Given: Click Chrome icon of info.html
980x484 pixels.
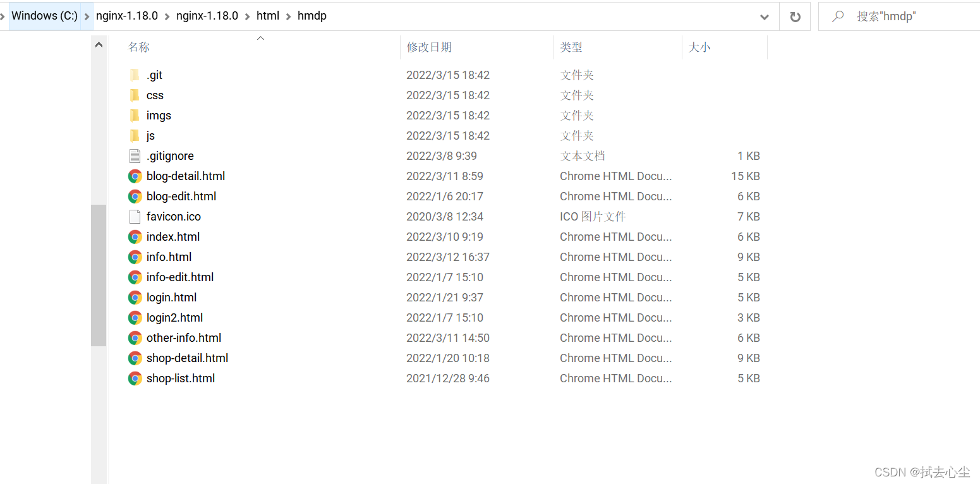Looking at the screenshot, I should 135,257.
